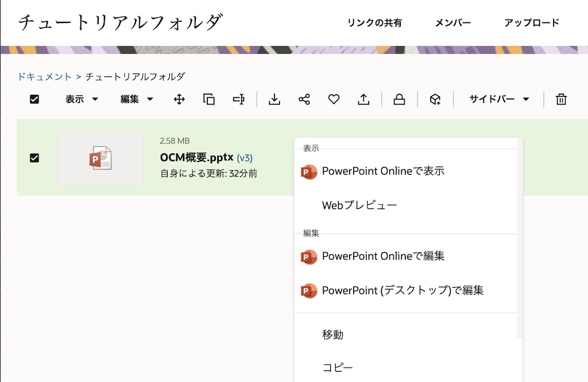Screen dimensions: 588x382
Task: Click the rename icon next to copy
Action: [238, 99]
